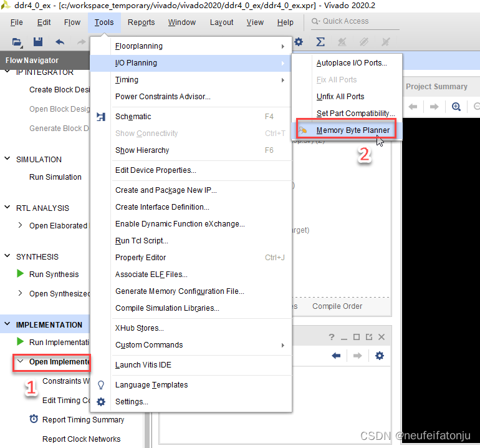Click the restore-size square icon in lower panel
Screen dimensions: 480x448
click(357, 337)
